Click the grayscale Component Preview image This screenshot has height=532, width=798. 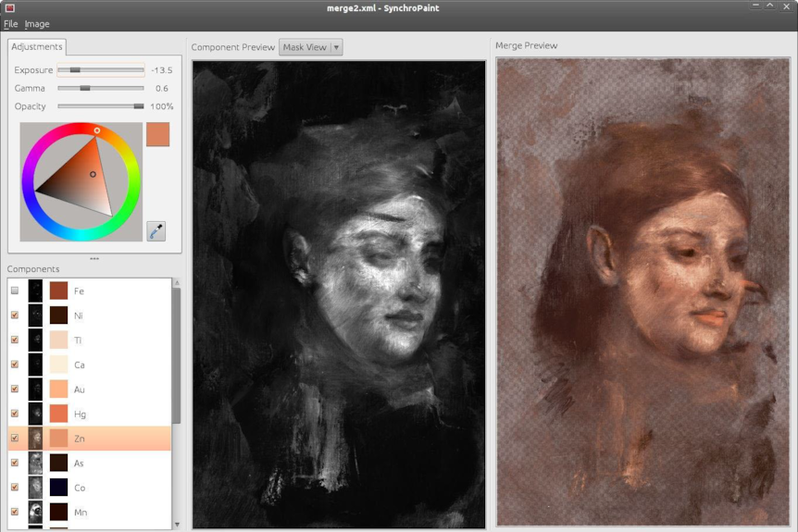(x=339, y=294)
